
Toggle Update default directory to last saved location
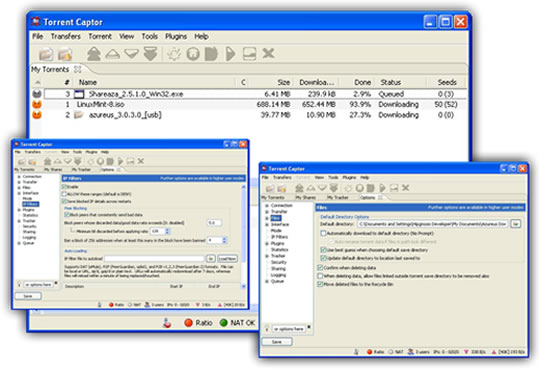coord(323,258)
